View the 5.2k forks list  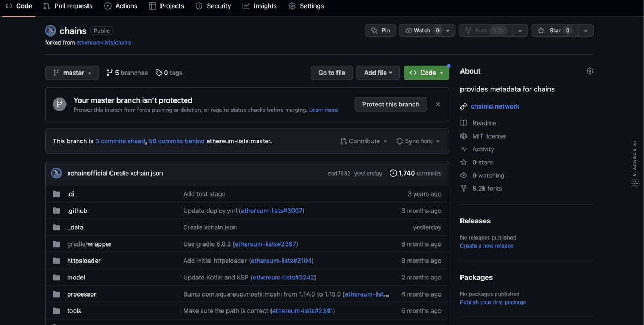coord(481,189)
